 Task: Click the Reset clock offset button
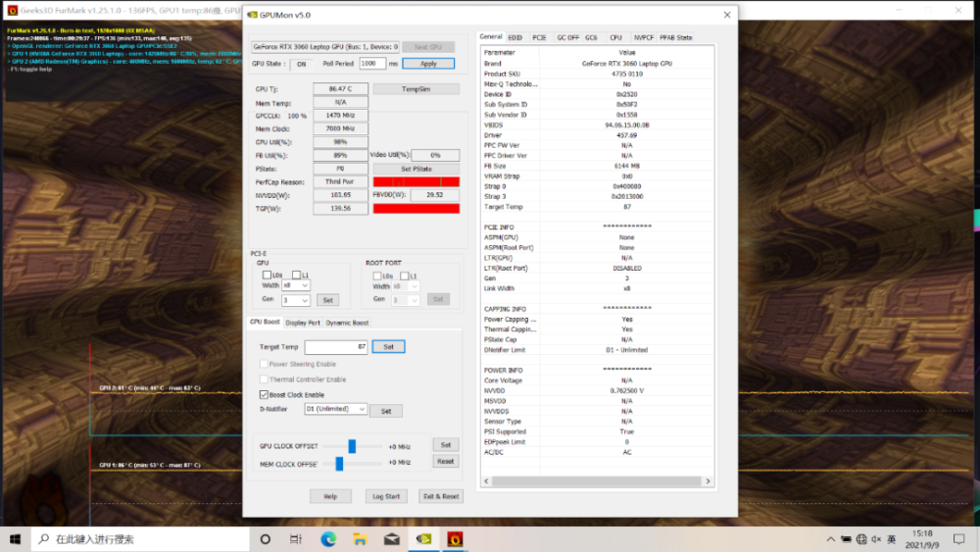[x=446, y=462]
